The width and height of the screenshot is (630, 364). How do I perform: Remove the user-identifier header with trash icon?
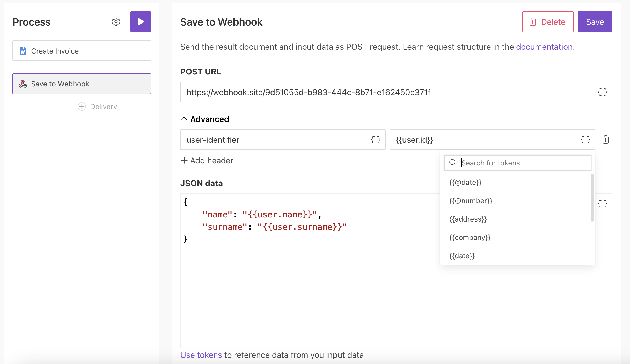(x=606, y=140)
